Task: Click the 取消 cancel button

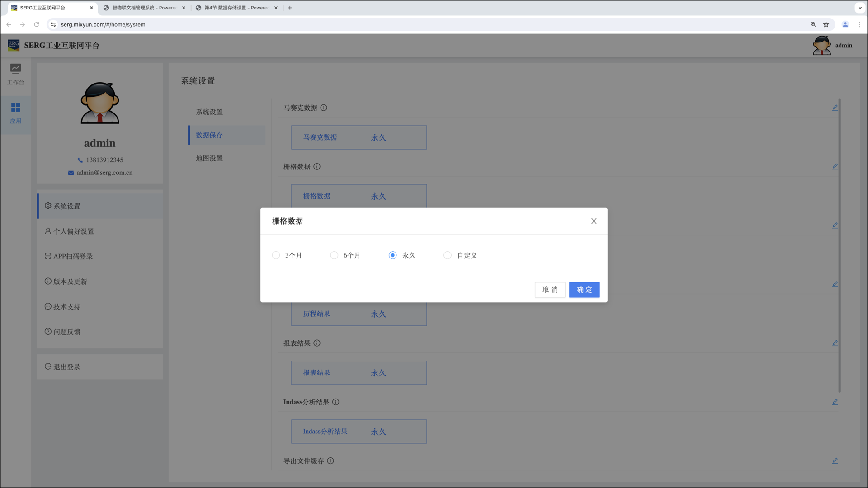Action: tap(550, 290)
